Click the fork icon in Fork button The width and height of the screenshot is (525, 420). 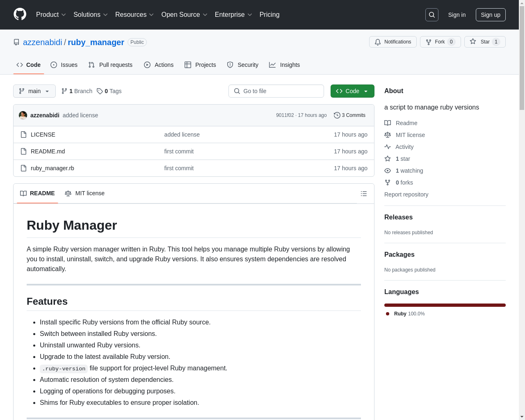pos(429,42)
